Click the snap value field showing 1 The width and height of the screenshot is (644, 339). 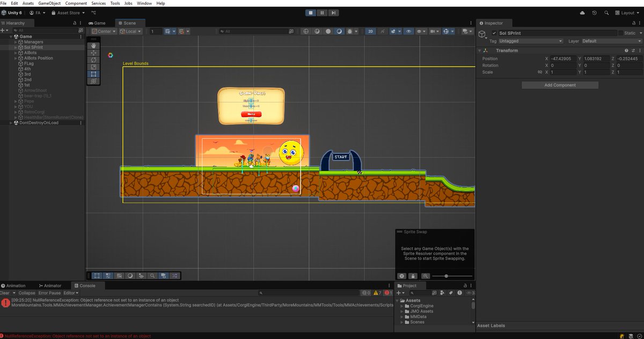pos(155,31)
